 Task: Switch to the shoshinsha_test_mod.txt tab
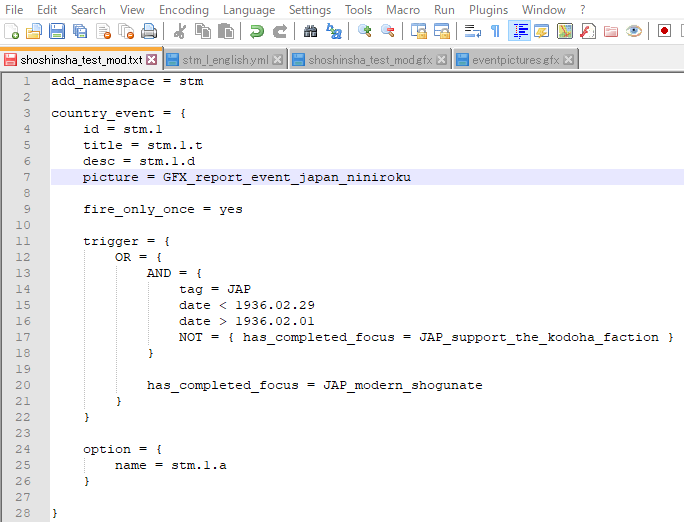pyautogui.click(x=81, y=60)
